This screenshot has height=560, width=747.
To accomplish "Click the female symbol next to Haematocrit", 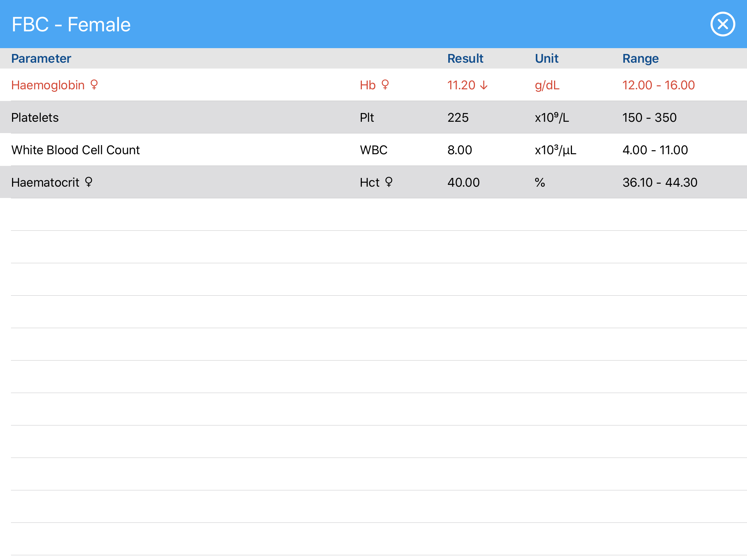I will (89, 182).
